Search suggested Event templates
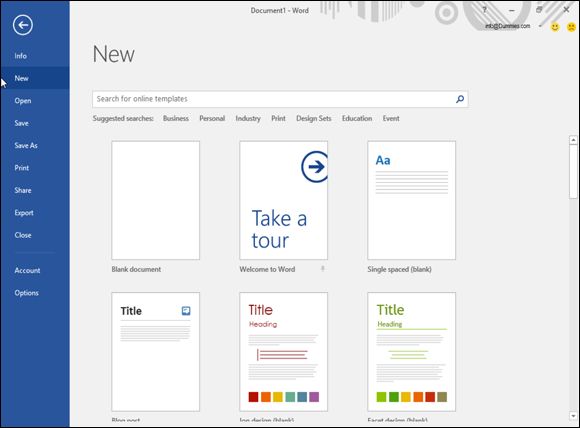The image size is (580, 428). tap(391, 118)
